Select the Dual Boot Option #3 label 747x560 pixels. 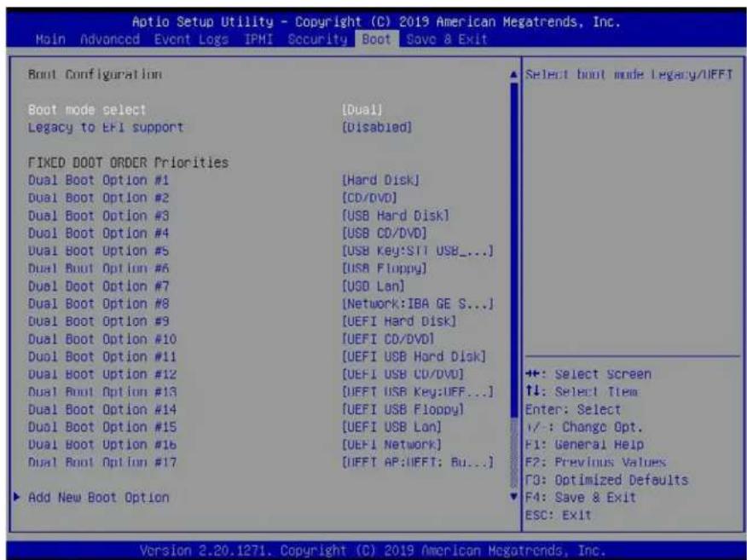98,216
